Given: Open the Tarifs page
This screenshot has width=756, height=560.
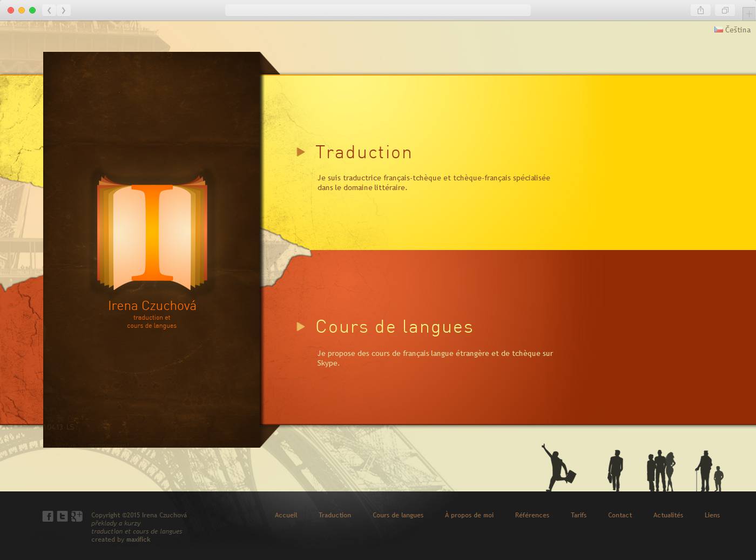Looking at the screenshot, I should tap(578, 515).
